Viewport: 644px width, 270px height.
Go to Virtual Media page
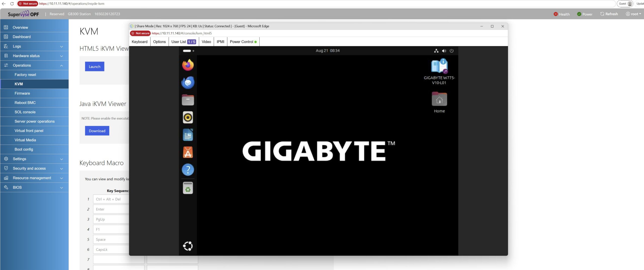tap(34, 140)
